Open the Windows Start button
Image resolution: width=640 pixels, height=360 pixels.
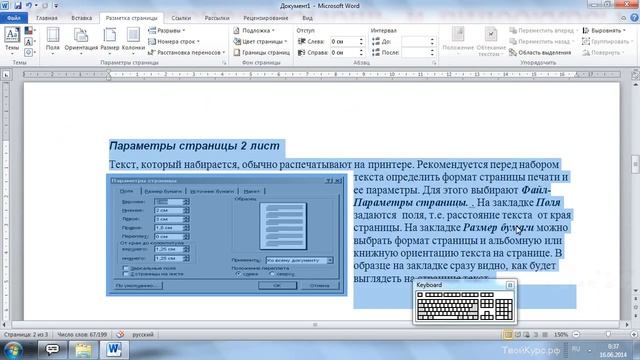13,350
